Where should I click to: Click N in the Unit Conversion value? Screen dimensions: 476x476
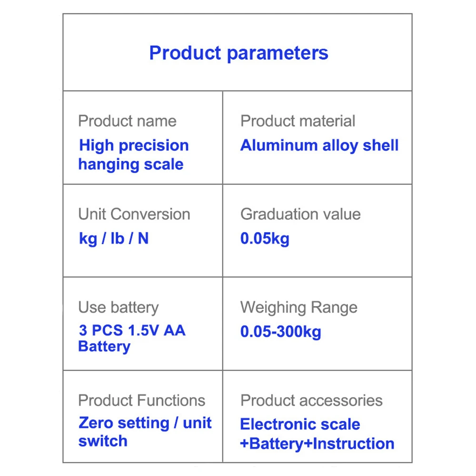click(143, 238)
